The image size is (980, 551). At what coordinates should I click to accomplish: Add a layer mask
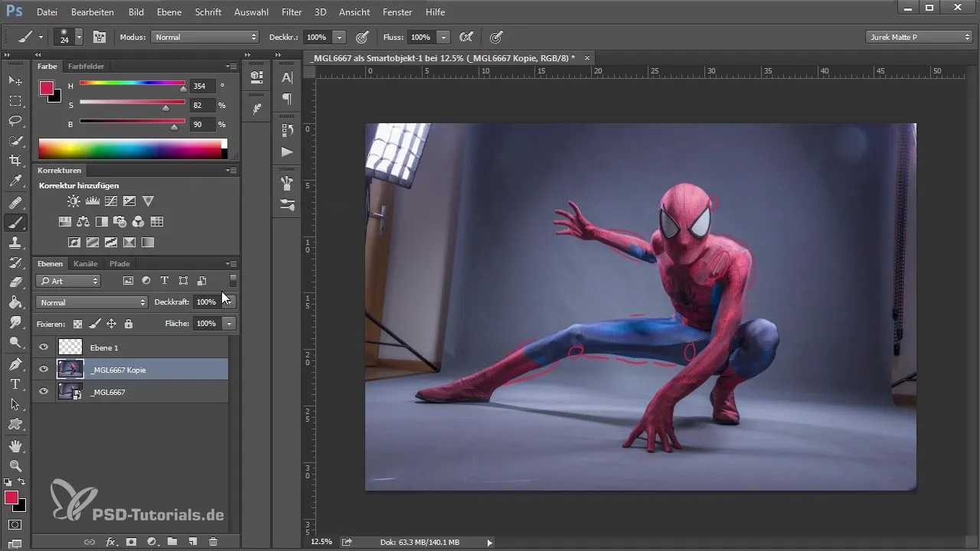131,542
